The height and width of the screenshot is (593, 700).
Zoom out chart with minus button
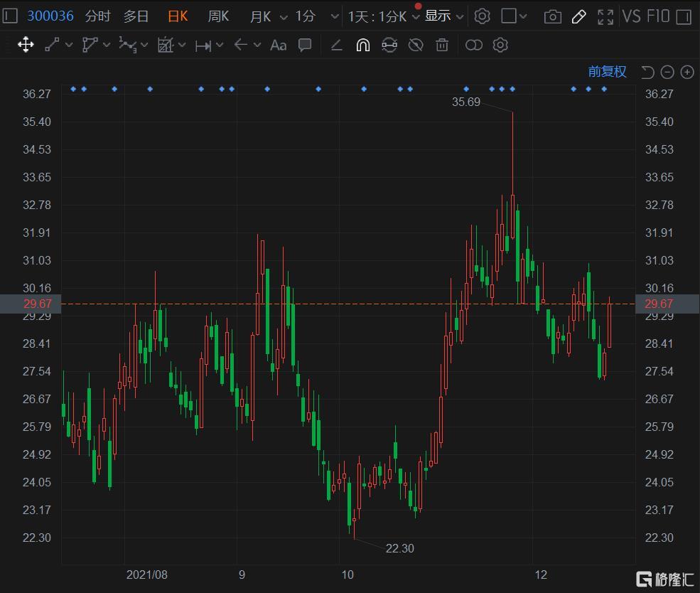pos(667,72)
